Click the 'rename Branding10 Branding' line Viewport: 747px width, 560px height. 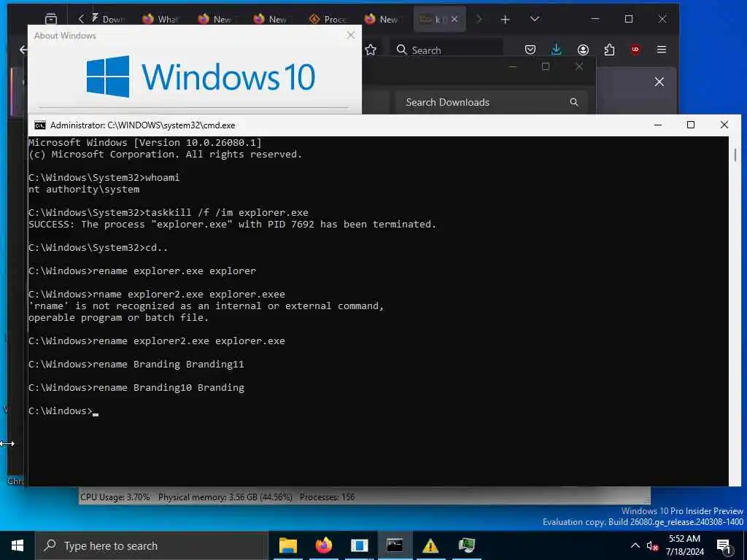(169, 388)
